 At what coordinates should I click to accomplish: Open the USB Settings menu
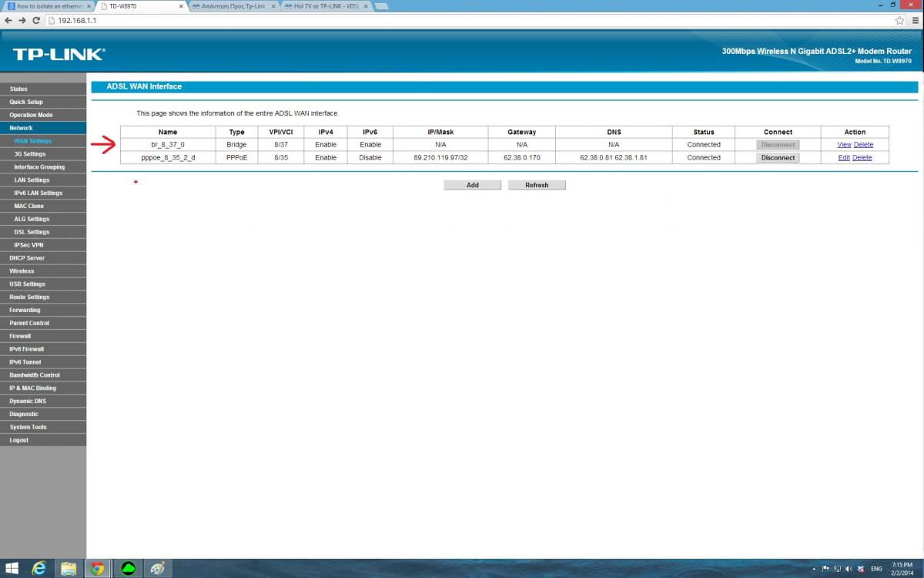pyautogui.click(x=43, y=284)
